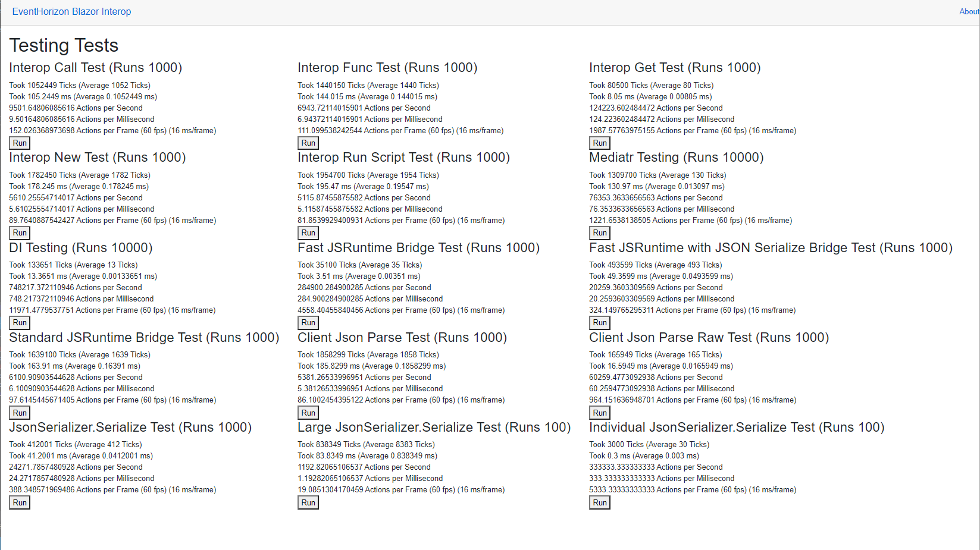Click the value '5115.87455875582 Actions per Second'
This screenshot has width=980, height=550.
tap(364, 198)
